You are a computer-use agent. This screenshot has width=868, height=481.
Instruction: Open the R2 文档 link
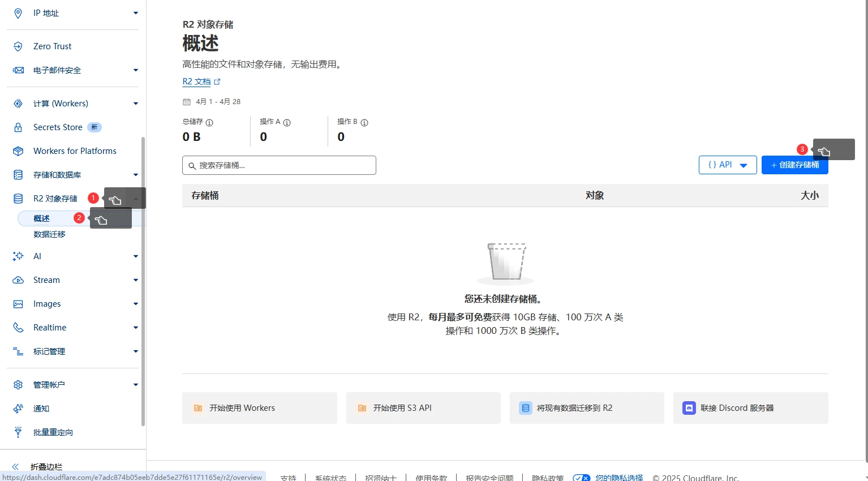click(x=197, y=81)
